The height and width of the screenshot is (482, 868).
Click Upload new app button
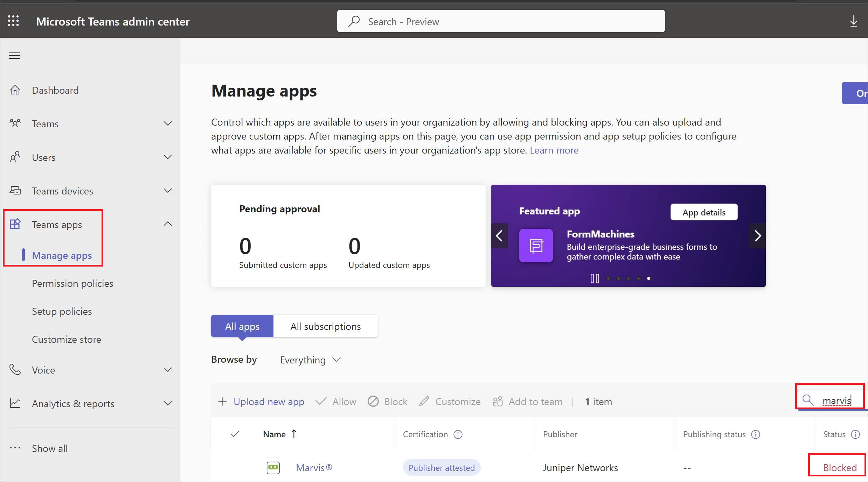click(261, 402)
